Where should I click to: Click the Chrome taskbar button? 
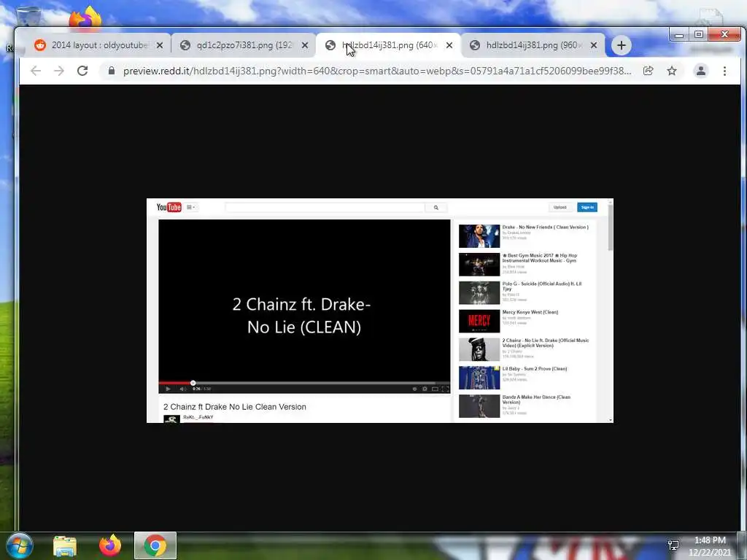(155, 545)
